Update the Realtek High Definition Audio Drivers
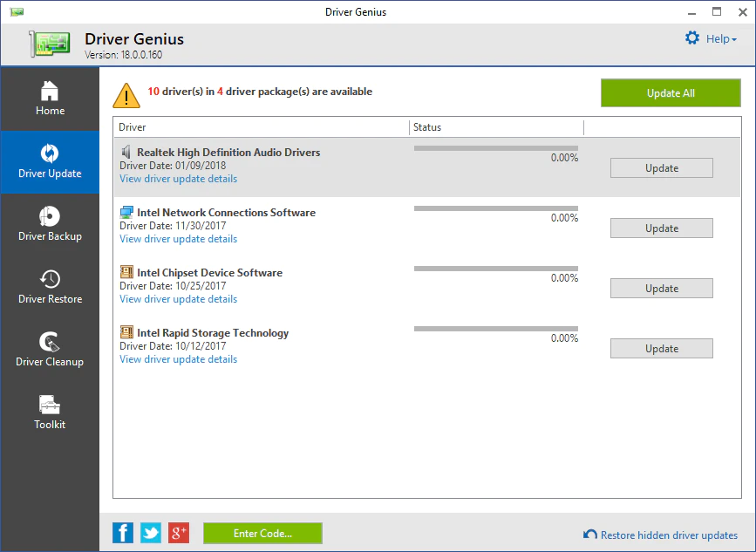 [x=662, y=167]
